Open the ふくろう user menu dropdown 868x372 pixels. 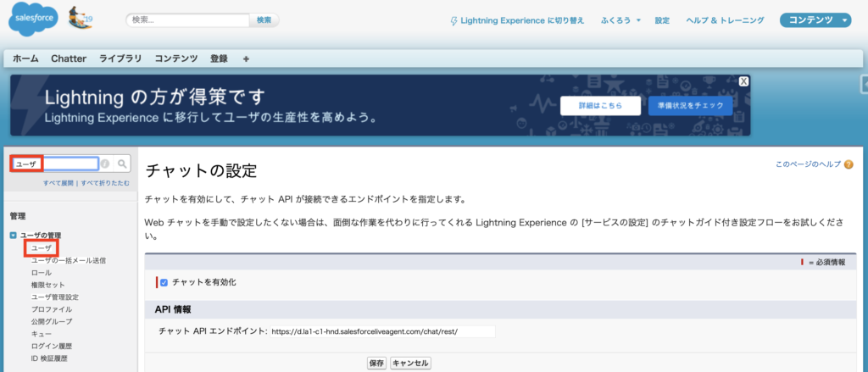click(x=620, y=20)
